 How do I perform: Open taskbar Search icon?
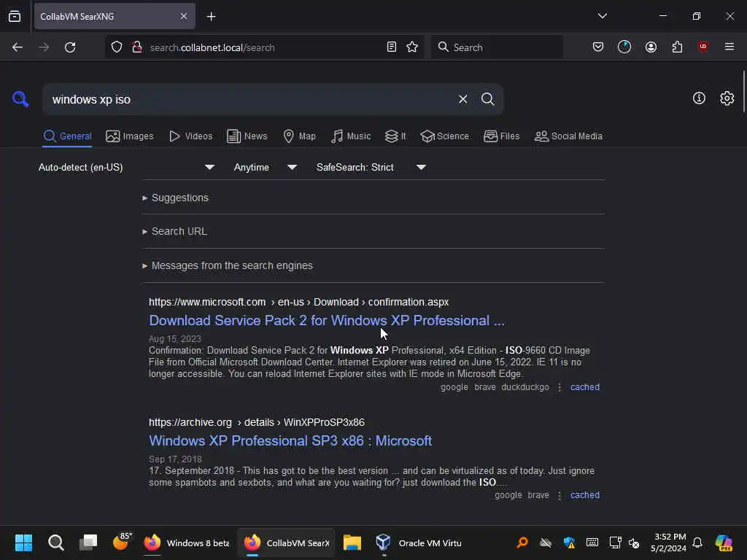pos(55,542)
